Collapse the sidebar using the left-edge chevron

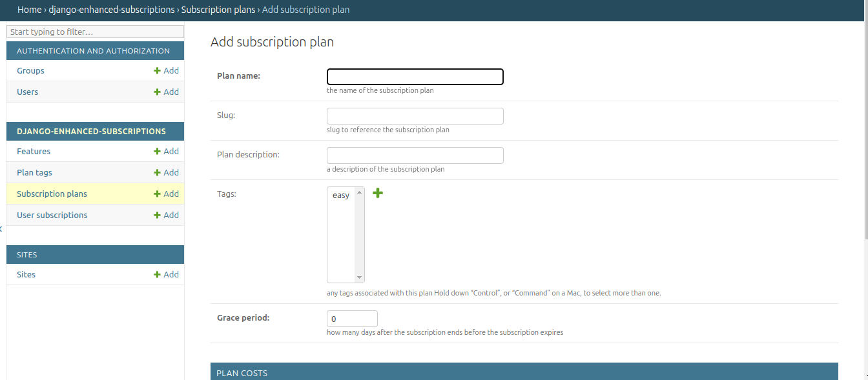1,229
